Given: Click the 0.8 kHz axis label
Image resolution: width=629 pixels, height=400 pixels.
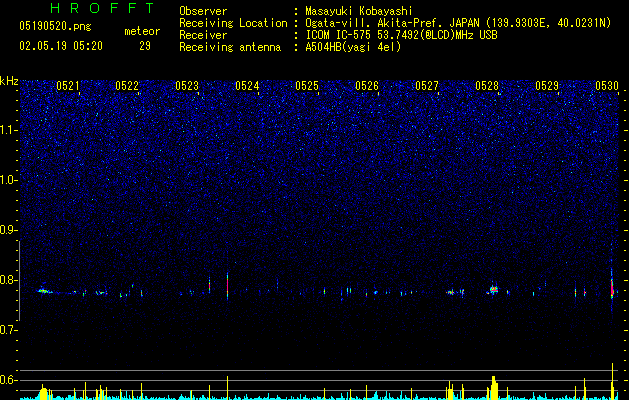Looking at the screenshot, I should pyautogui.click(x=8, y=280).
